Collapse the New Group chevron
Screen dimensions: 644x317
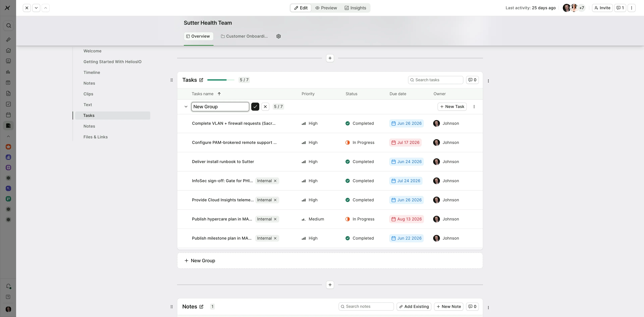(x=186, y=107)
